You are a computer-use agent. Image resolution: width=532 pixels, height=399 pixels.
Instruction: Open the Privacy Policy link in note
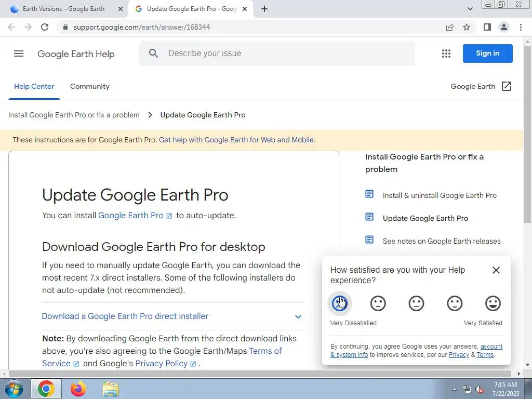(x=165, y=363)
